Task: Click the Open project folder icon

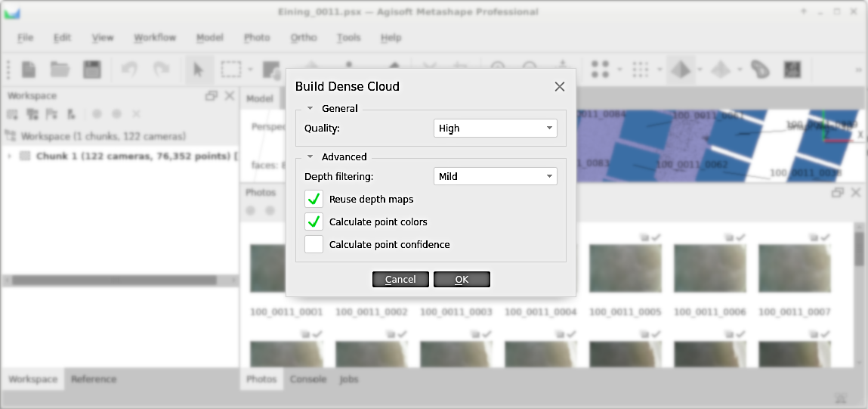Action: (60, 70)
